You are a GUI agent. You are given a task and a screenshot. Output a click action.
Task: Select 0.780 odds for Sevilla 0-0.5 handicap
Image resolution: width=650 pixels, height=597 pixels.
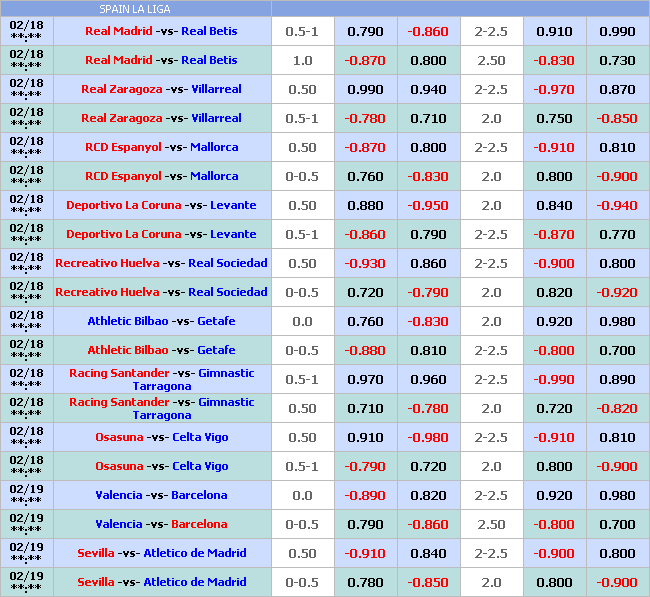click(x=365, y=582)
